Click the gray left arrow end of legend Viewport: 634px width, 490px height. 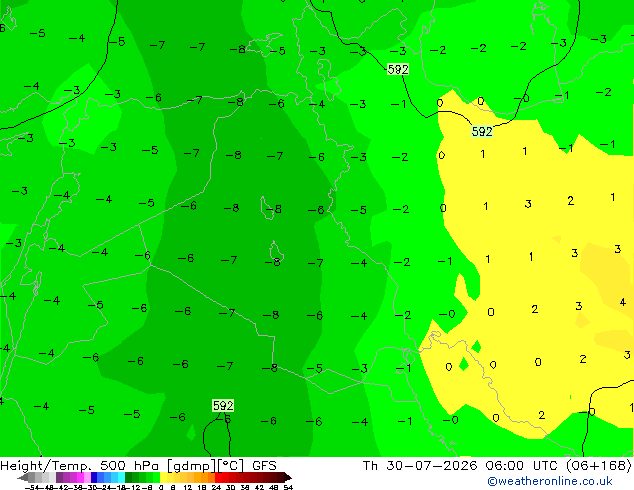point(22,477)
